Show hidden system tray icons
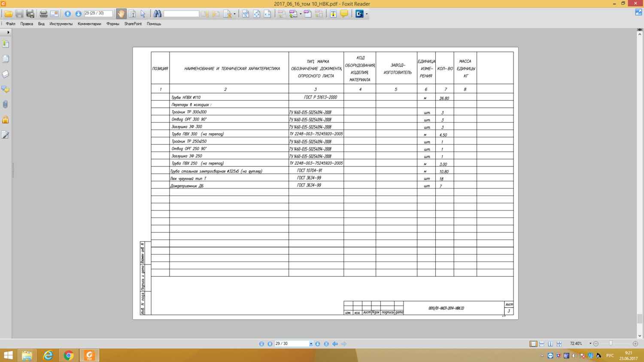Image resolution: width=644 pixels, height=362 pixels. pos(542,356)
